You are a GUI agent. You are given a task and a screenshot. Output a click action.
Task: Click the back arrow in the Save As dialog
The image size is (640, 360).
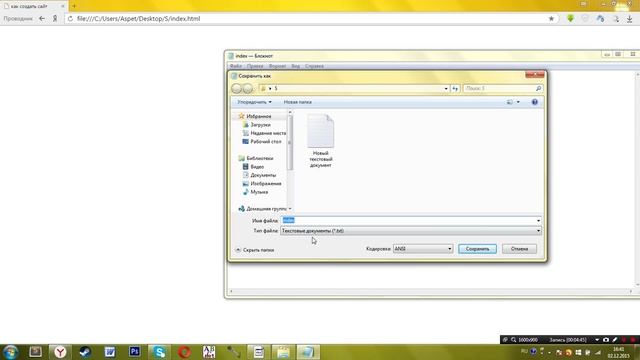236,89
